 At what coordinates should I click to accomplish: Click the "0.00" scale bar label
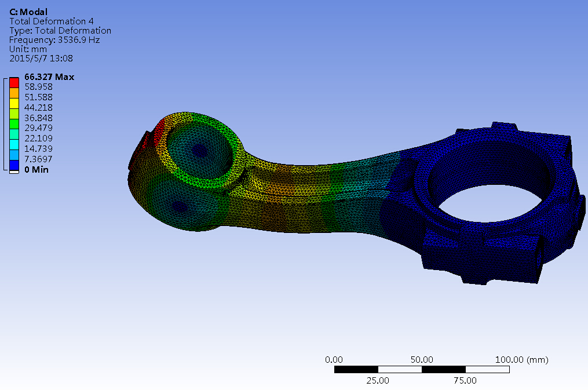click(x=334, y=360)
